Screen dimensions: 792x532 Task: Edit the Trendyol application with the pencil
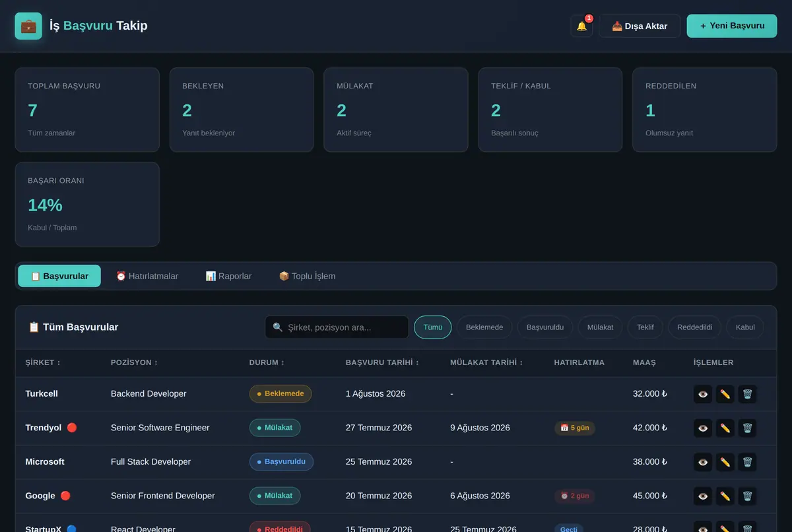tap(725, 428)
